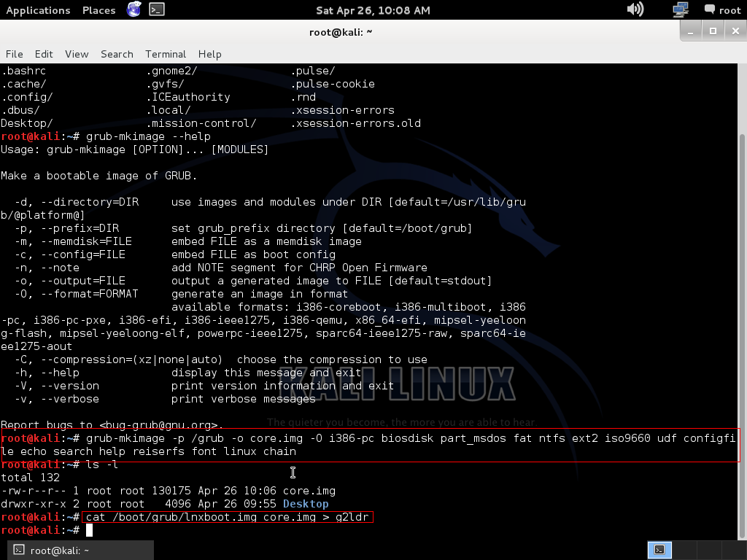Open the volume speaker icon
The height and width of the screenshot is (560, 747).
click(635, 9)
